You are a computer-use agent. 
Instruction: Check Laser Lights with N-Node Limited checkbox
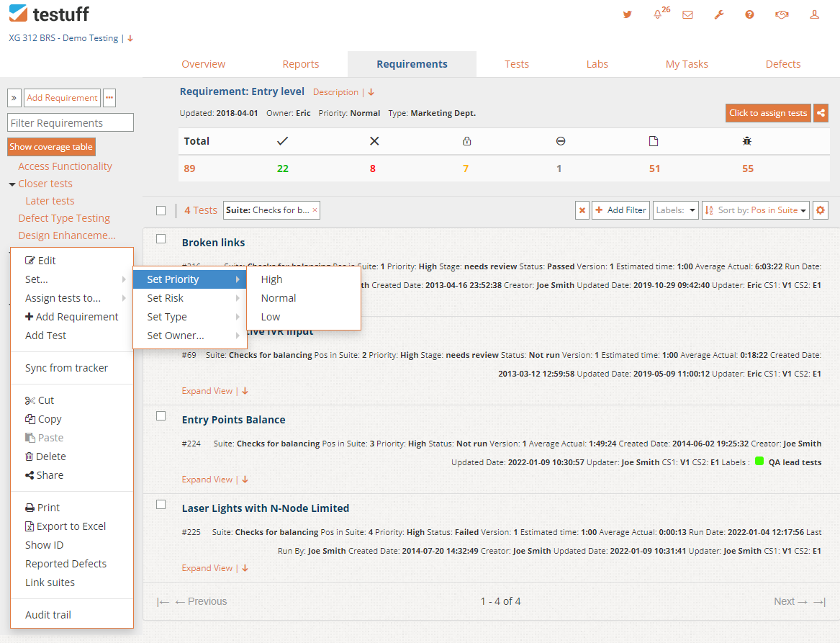(161, 504)
